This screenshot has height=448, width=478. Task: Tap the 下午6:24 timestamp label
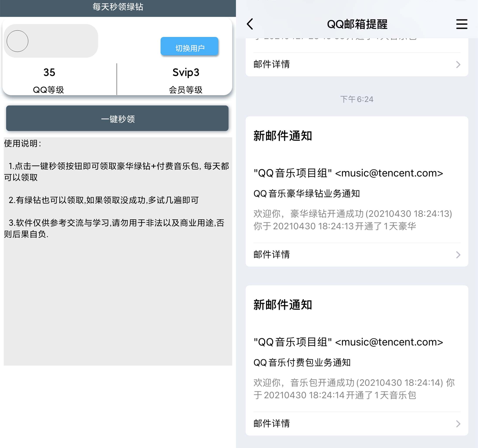pyautogui.click(x=357, y=99)
